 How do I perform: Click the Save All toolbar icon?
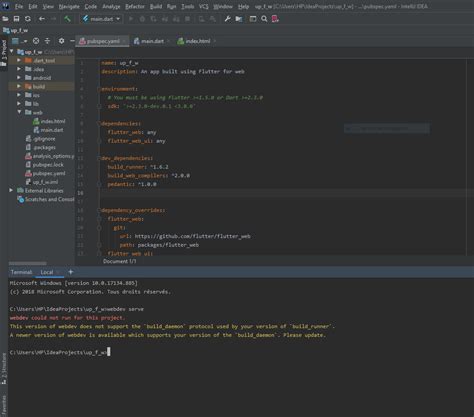(x=16, y=19)
